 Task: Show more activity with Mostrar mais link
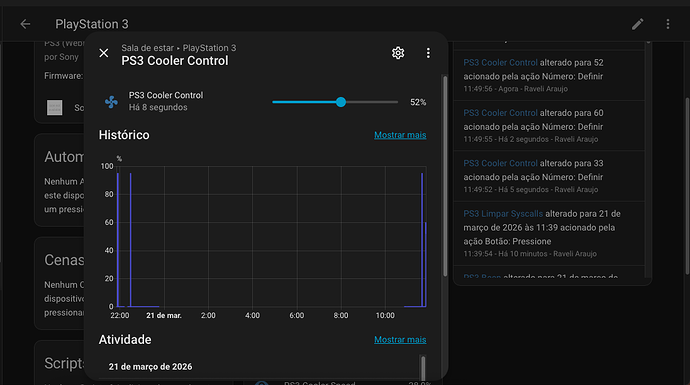tap(400, 340)
